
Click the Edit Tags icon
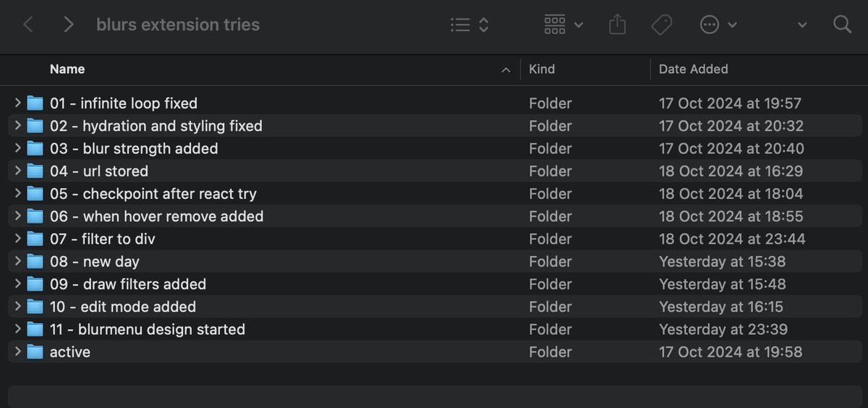pos(661,25)
